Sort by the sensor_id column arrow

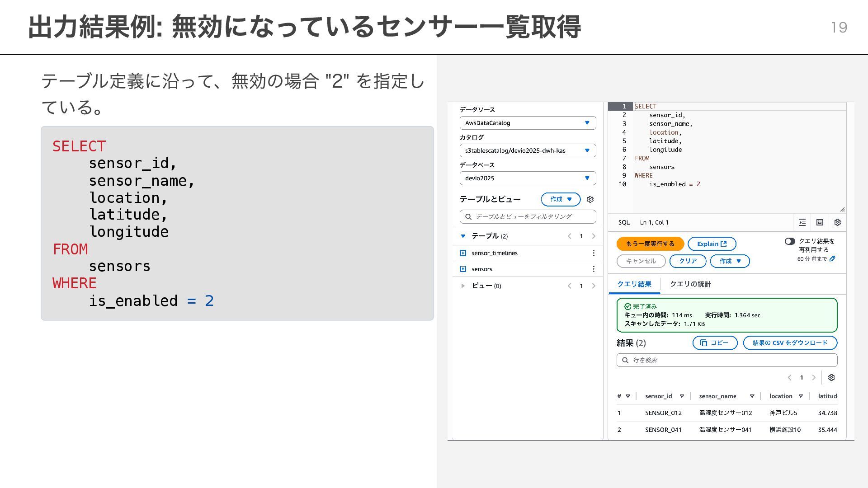pyautogui.click(x=682, y=396)
